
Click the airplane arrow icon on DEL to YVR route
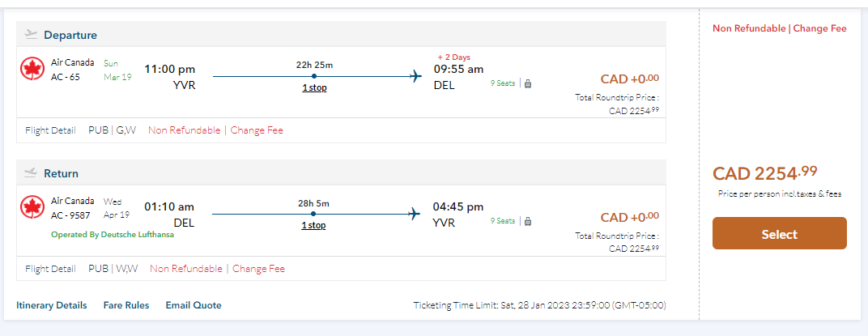coord(415,215)
